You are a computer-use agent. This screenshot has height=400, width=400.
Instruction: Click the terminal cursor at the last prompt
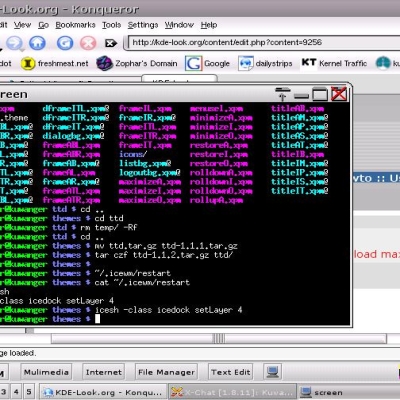pos(97,319)
